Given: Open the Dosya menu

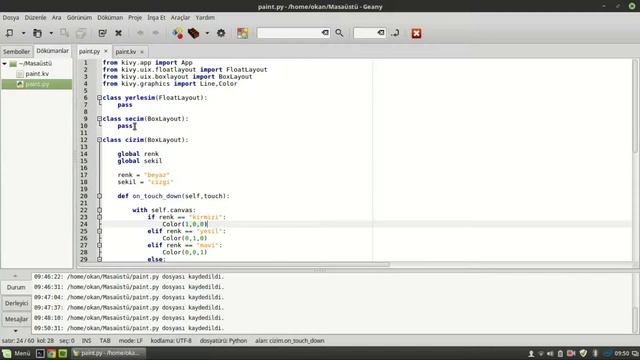Looking at the screenshot, I should click(x=11, y=18).
